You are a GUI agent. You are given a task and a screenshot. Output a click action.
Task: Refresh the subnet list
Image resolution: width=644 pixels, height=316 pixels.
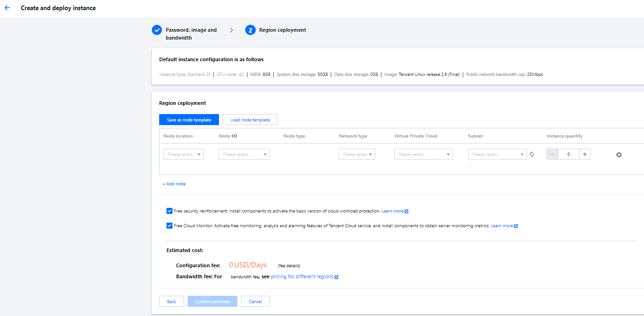tap(532, 155)
